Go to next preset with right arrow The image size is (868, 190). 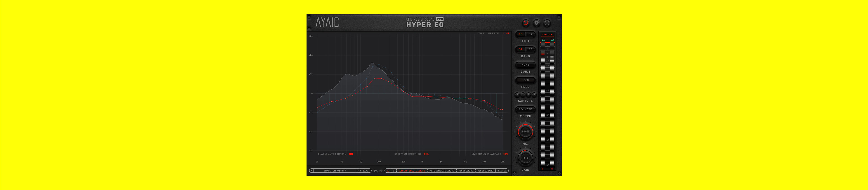pos(358,171)
